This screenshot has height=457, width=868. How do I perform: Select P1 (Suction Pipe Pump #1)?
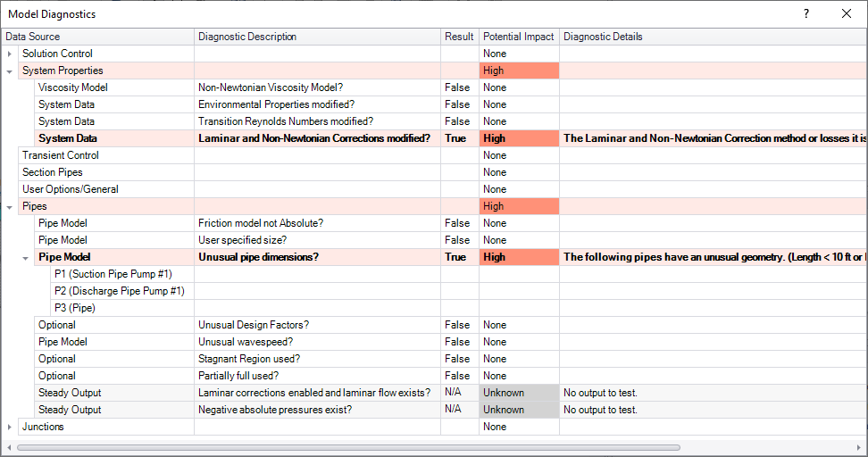point(113,274)
